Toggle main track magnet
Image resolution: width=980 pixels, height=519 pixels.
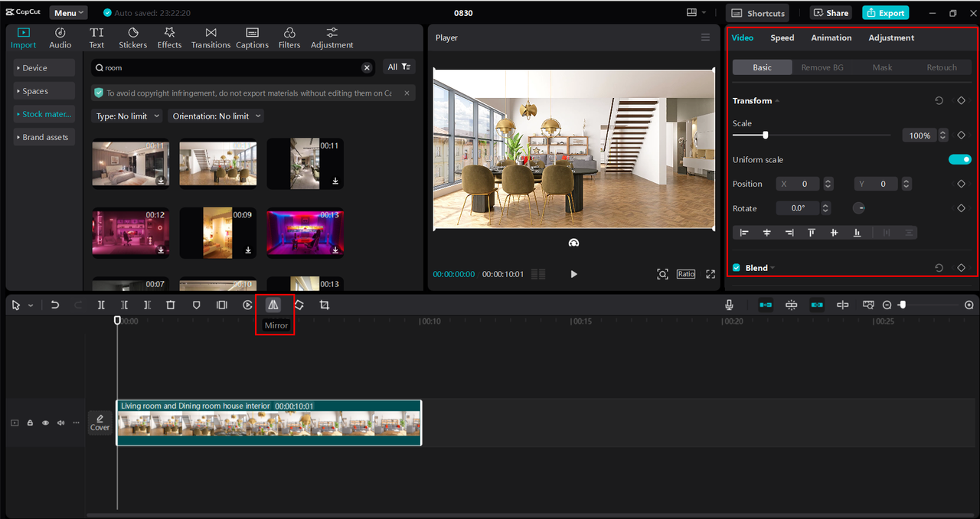point(766,305)
